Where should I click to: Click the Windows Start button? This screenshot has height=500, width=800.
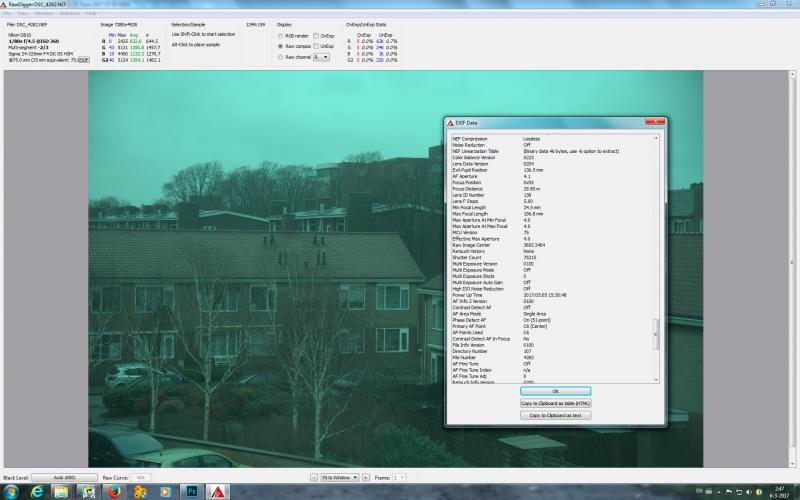tap(10, 492)
